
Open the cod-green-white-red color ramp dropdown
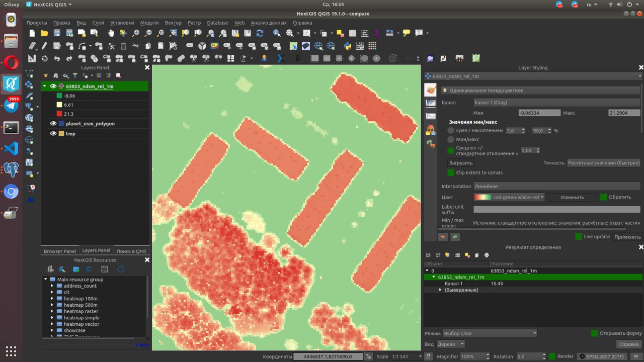coord(509,198)
